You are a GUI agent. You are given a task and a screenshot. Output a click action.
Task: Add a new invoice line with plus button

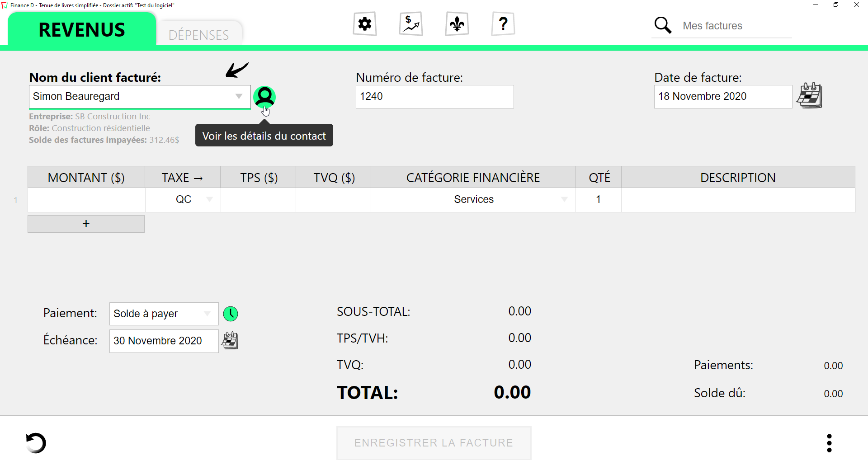[86, 224]
